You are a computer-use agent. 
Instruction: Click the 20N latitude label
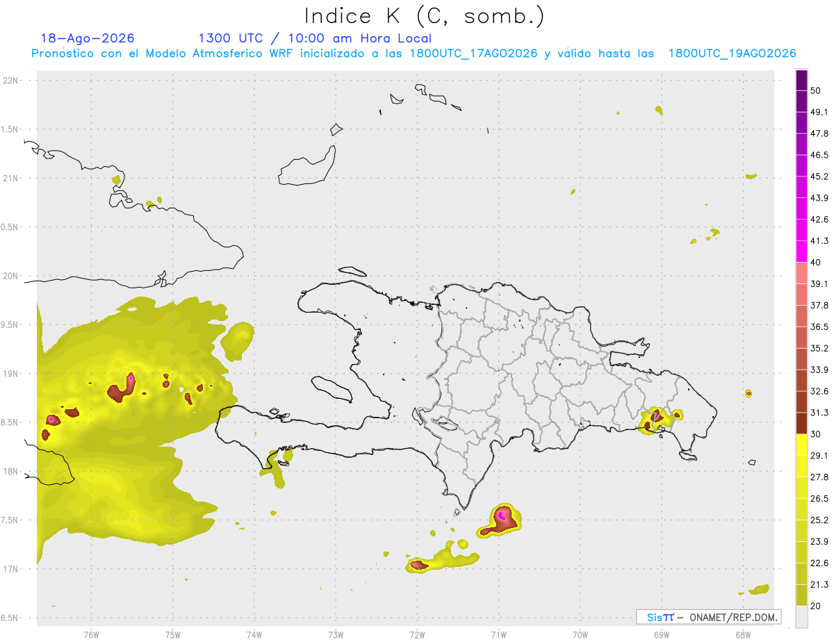pos(12,276)
